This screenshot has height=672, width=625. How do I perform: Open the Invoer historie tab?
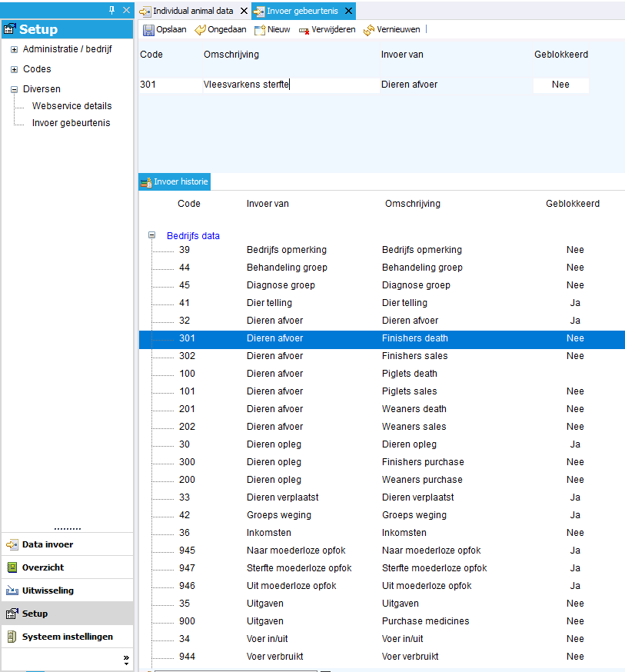pyautogui.click(x=175, y=181)
